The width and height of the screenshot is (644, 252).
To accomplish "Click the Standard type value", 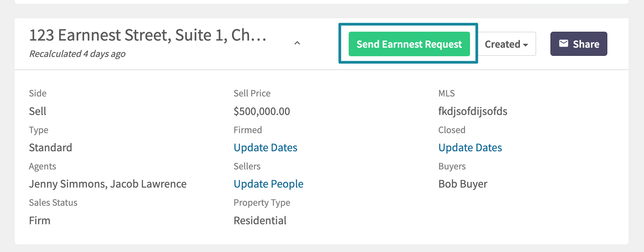I will tap(51, 148).
